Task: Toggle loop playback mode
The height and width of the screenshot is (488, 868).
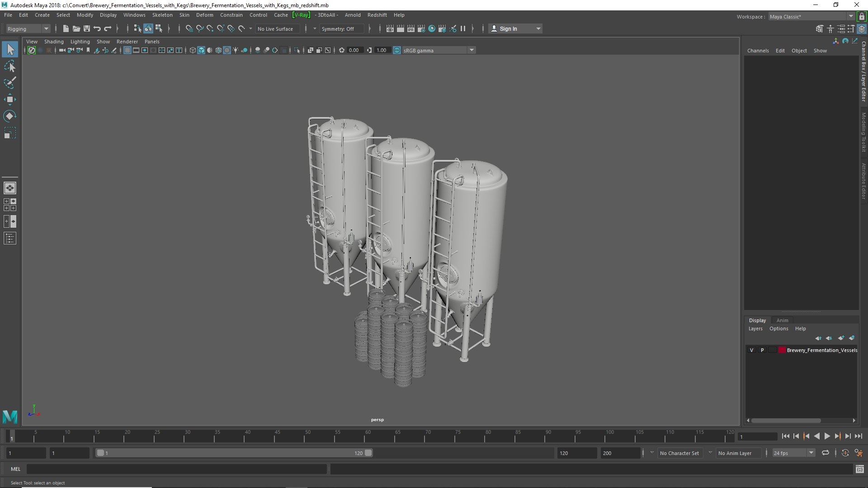Action: coord(826,453)
